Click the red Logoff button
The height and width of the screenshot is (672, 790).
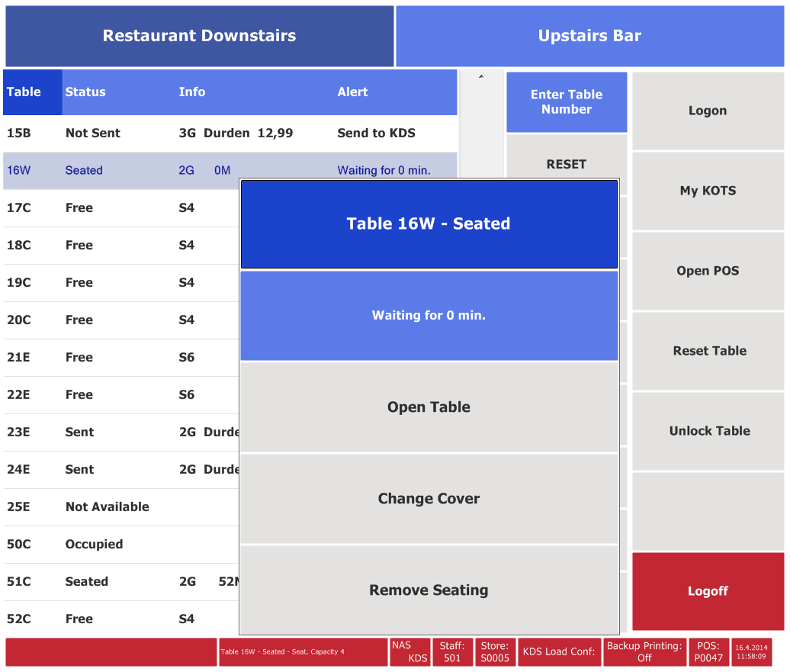tap(708, 591)
